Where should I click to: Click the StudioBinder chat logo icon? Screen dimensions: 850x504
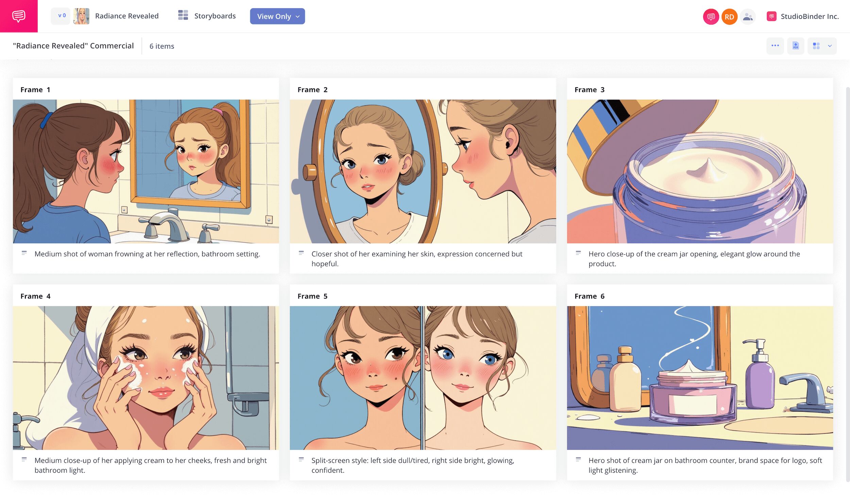[x=19, y=16]
